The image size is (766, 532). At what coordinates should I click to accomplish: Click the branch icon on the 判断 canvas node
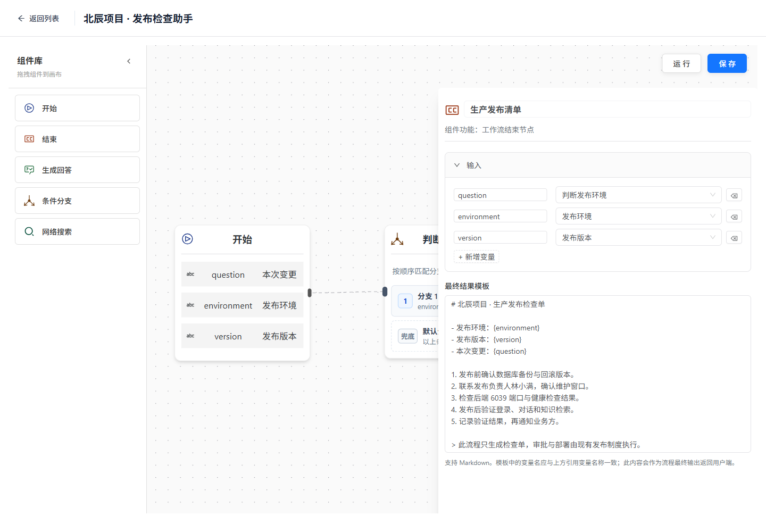397,239
